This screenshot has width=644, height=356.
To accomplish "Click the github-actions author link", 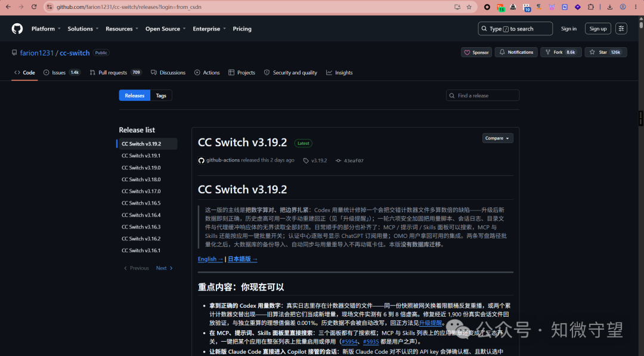I will tap(223, 160).
